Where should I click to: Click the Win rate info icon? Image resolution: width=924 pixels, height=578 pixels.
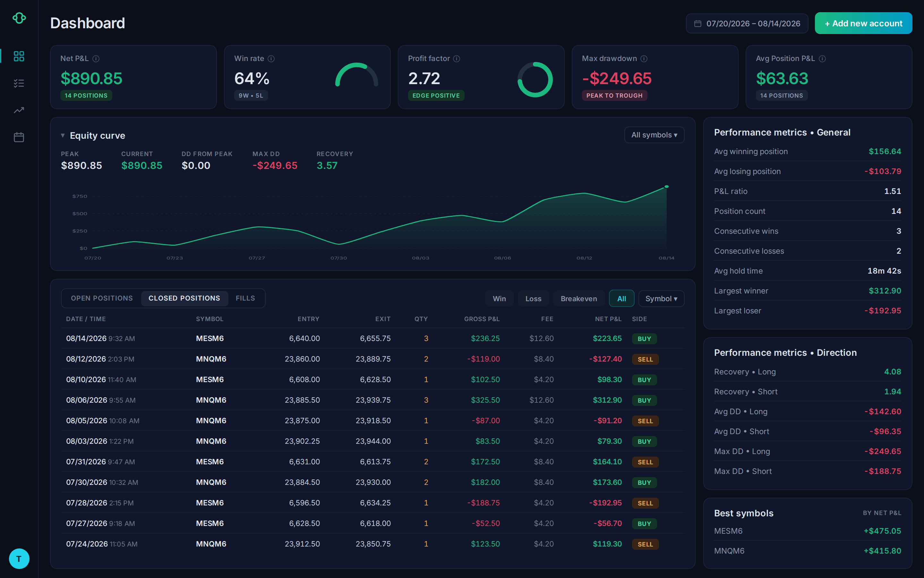point(271,58)
